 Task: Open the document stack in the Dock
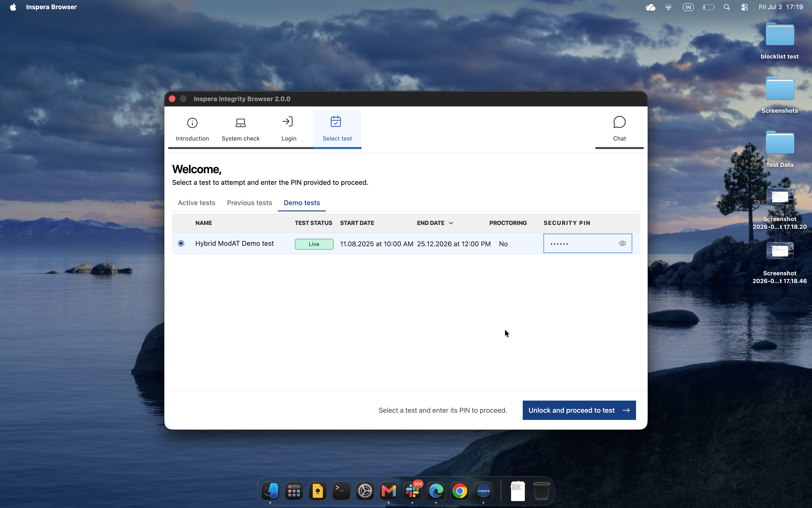pos(518,491)
